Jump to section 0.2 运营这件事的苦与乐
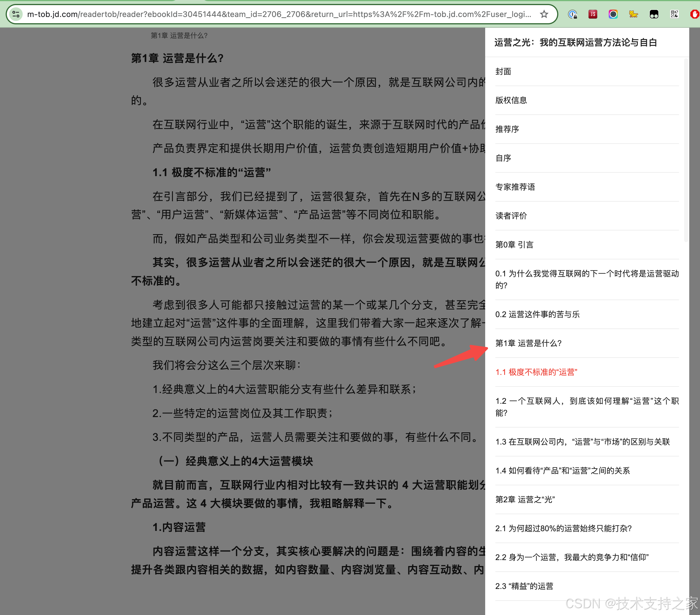 pyautogui.click(x=537, y=314)
